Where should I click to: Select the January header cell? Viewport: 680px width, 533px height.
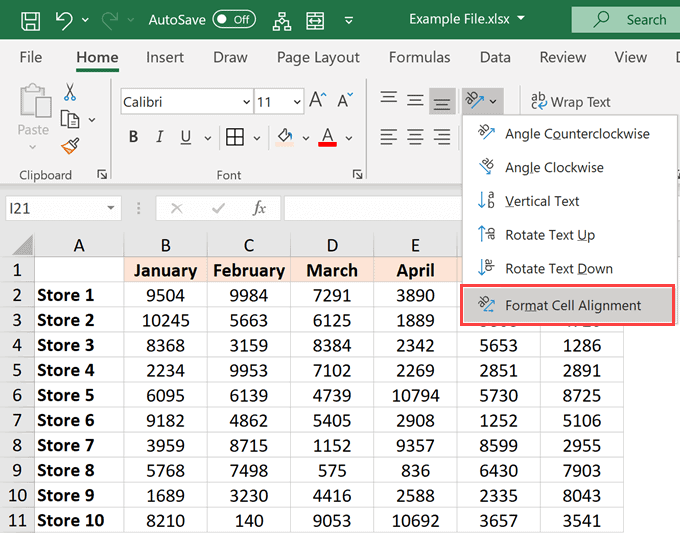[165, 270]
